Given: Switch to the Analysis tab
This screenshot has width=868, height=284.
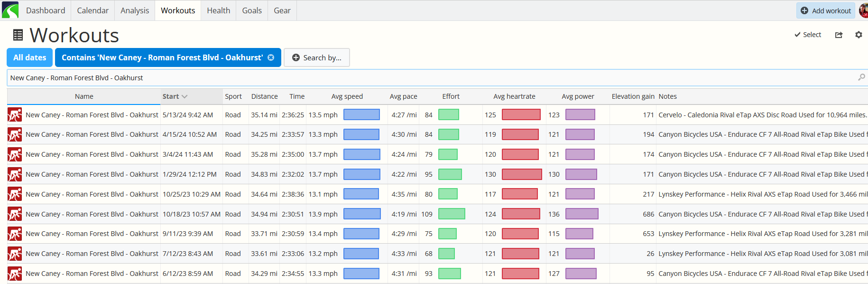Looking at the screenshot, I should pos(135,10).
